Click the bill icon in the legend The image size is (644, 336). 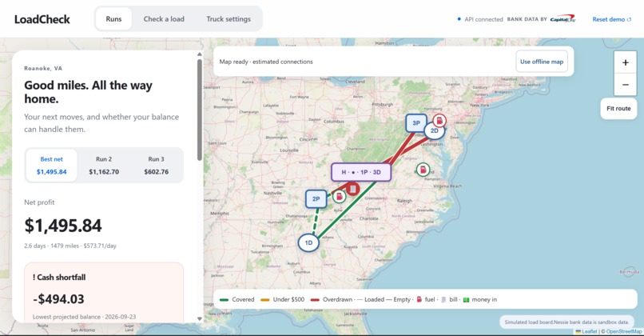pos(443,299)
